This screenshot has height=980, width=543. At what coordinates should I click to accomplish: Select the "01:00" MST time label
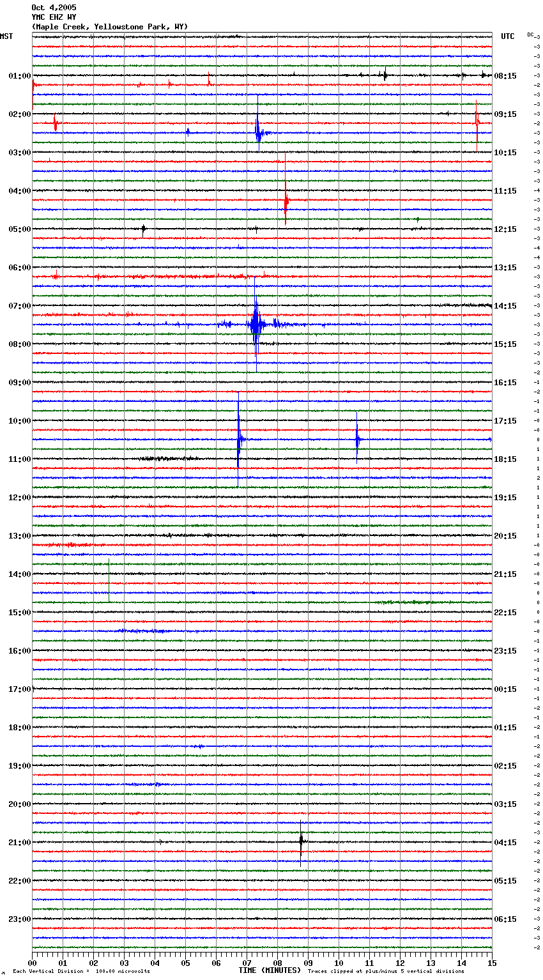coord(20,76)
